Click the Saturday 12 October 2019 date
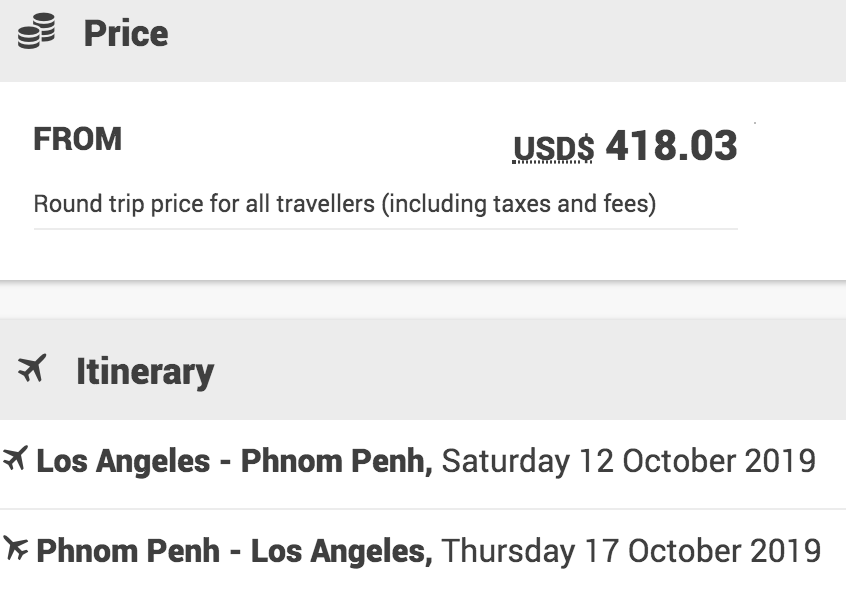 (628, 462)
